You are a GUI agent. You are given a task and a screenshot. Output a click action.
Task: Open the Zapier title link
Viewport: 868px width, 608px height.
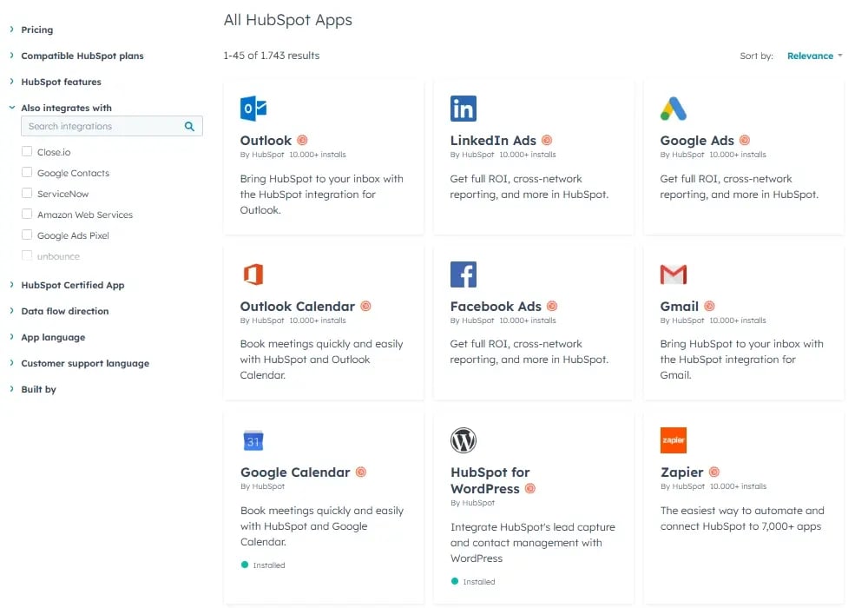(681, 473)
